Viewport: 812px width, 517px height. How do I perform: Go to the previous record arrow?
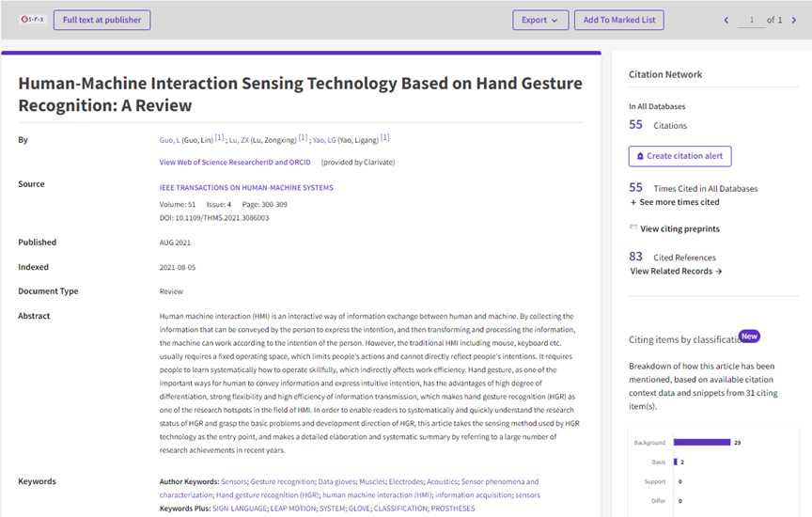coord(726,20)
